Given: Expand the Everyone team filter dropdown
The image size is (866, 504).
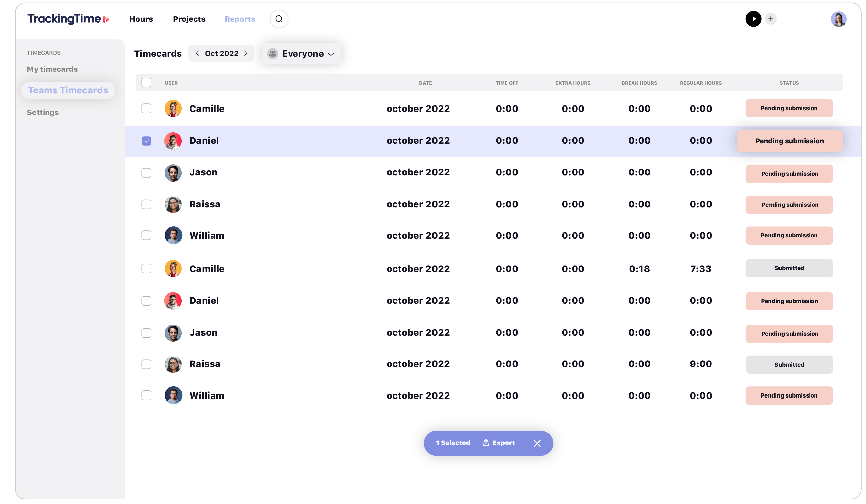Looking at the screenshot, I should (x=301, y=53).
